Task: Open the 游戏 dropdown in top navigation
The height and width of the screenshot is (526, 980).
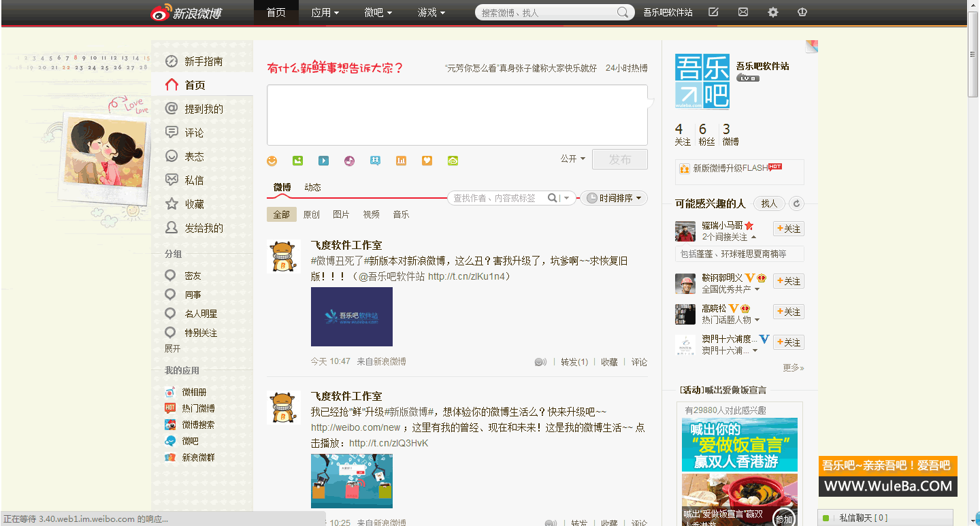Action: click(x=431, y=12)
